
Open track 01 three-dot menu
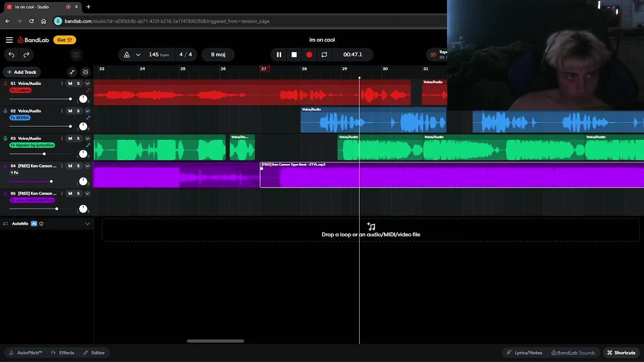pos(62,83)
